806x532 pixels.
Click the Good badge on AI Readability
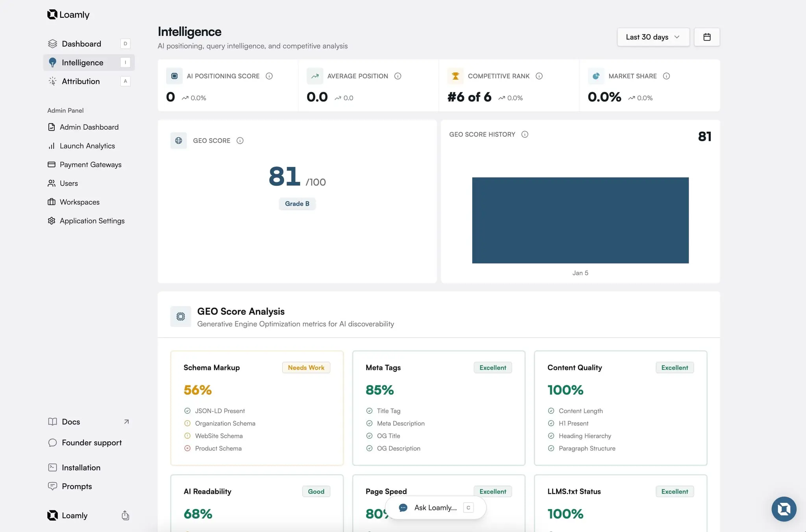[x=316, y=491]
